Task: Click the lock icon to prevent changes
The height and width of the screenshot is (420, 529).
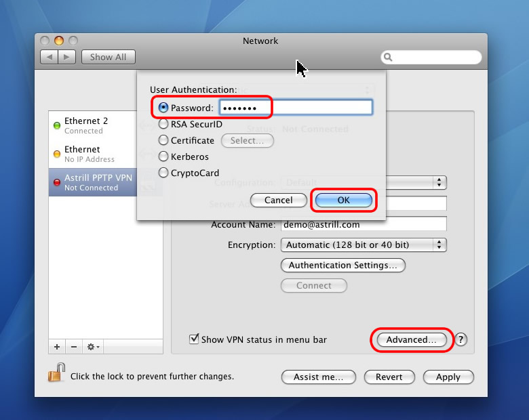Action: [56, 374]
